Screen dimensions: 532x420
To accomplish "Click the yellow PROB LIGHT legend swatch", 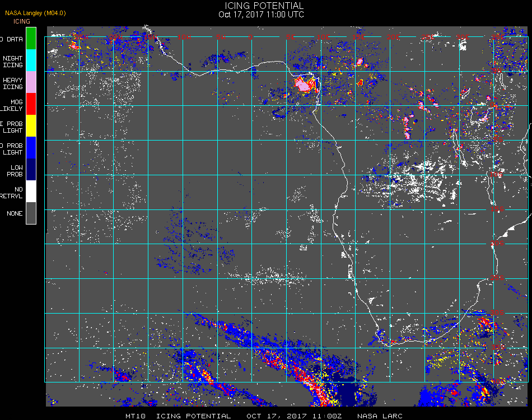I will pyautogui.click(x=31, y=126).
